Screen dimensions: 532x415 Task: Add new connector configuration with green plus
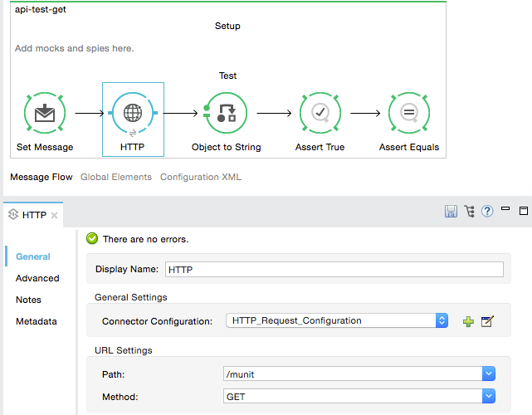(468, 321)
